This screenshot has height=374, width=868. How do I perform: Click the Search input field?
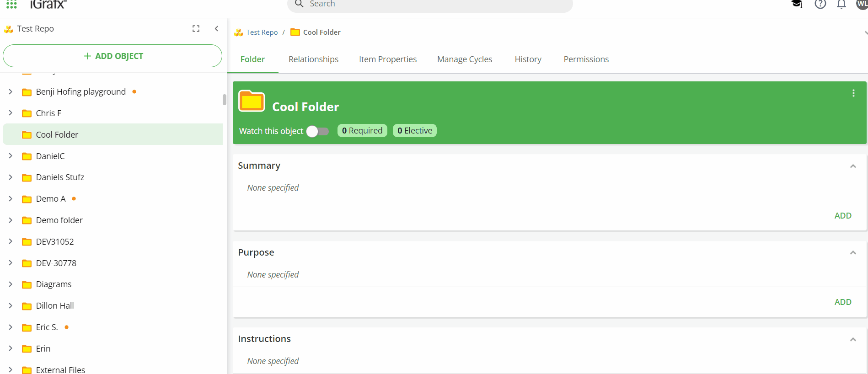pos(430,5)
